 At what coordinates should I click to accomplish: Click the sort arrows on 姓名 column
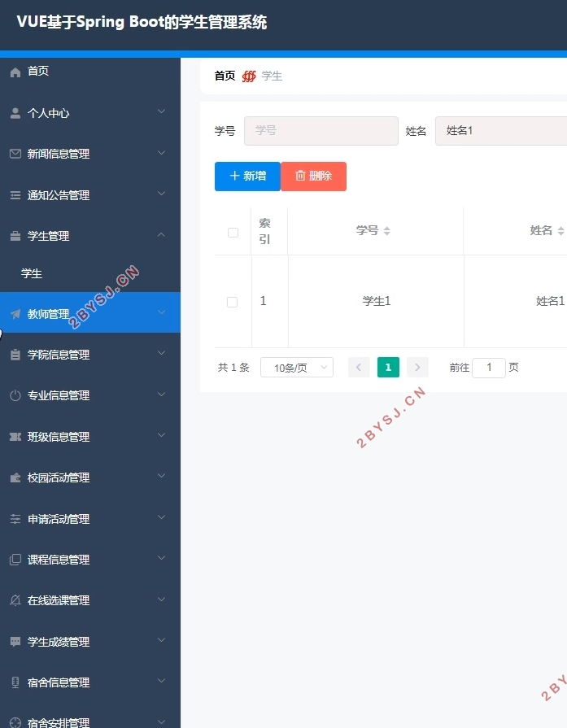point(561,231)
